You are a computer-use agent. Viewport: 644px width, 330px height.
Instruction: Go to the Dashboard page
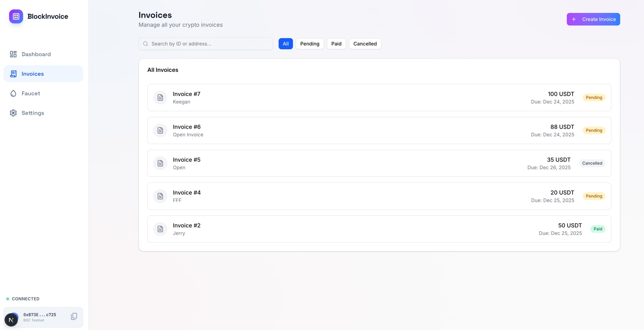coord(36,54)
